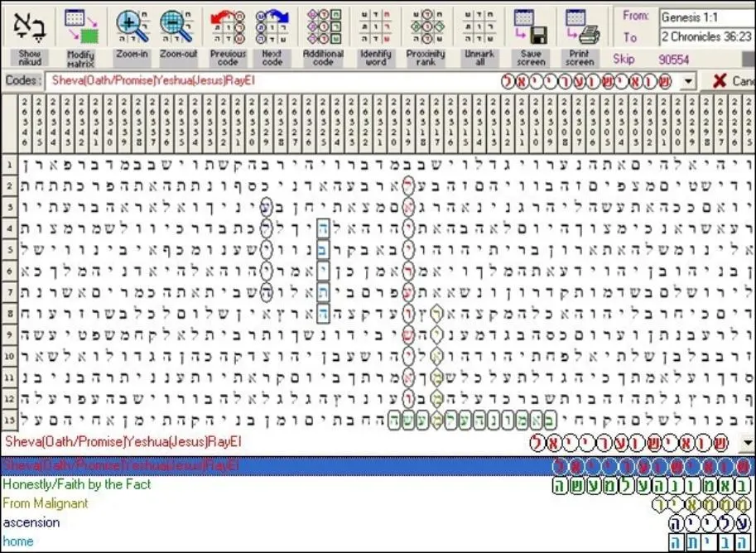The image size is (756, 553).
Task: Click the Save screen icon
Action: [x=529, y=26]
